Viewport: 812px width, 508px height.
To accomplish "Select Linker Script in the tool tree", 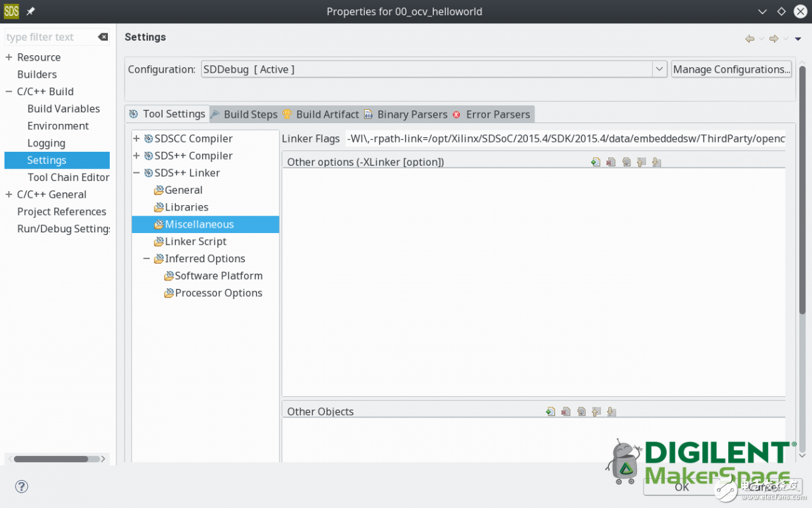I will (196, 242).
